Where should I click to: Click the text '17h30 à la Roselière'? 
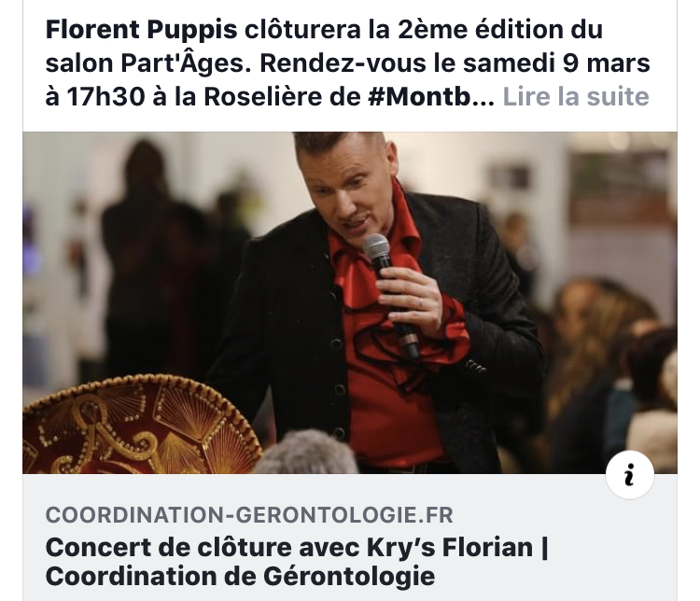[194, 96]
